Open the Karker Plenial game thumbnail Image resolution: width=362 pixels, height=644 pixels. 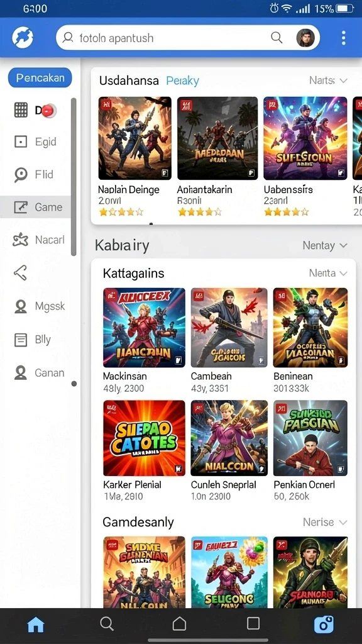144,438
